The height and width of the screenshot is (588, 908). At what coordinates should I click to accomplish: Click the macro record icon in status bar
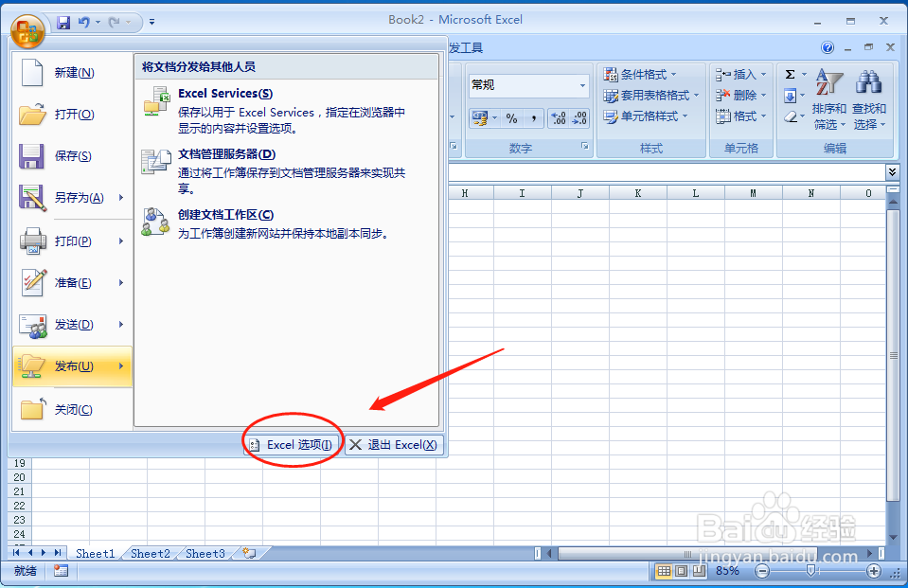pyautogui.click(x=60, y=570)
